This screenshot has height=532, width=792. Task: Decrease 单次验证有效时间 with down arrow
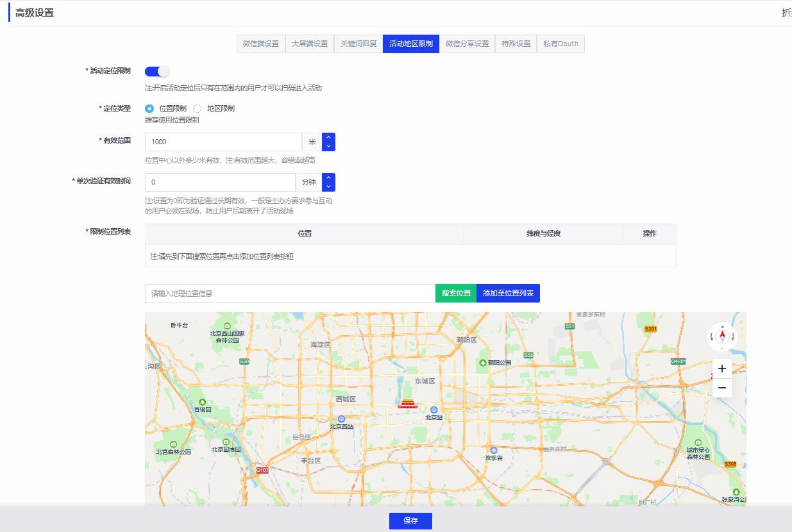coord(328,187)
